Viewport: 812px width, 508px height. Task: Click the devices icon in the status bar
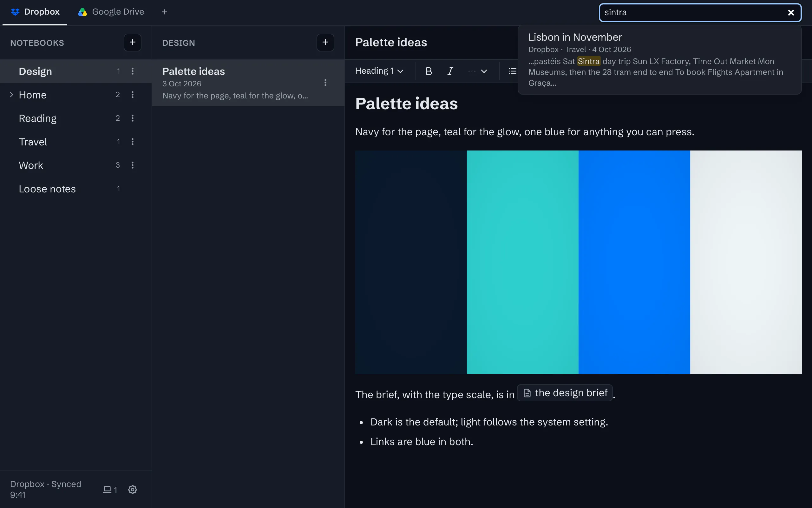pyautogui.click(x=110, y=490)
